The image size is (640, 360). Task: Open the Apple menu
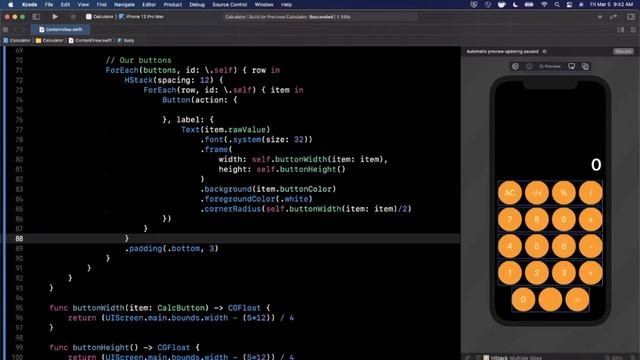tap(11, 4)
